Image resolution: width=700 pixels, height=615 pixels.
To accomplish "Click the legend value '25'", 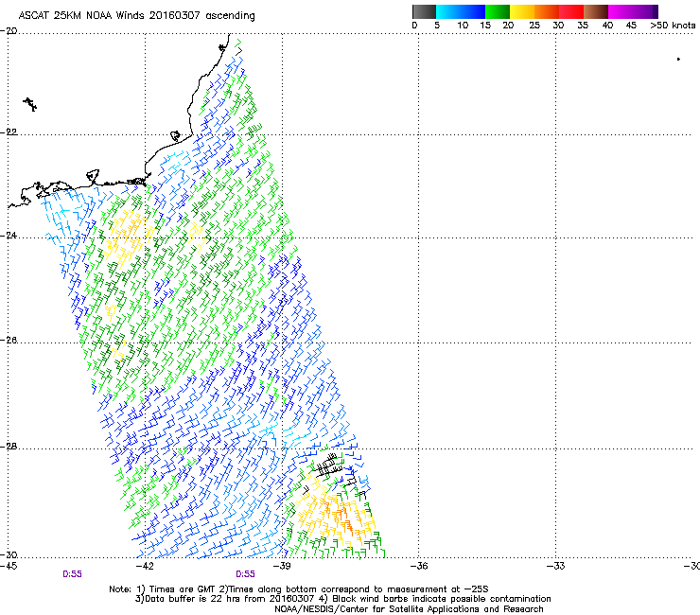I will click(534, 26).
